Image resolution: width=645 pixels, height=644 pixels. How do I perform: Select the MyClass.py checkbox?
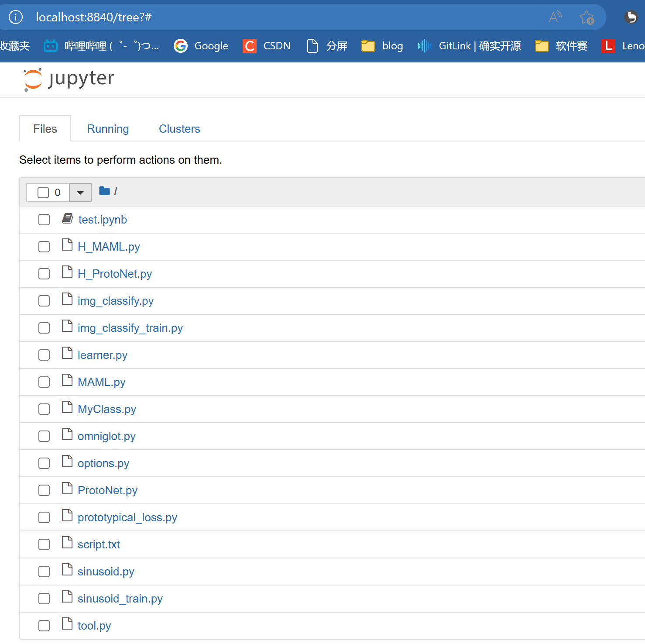(x=44, y=409)
